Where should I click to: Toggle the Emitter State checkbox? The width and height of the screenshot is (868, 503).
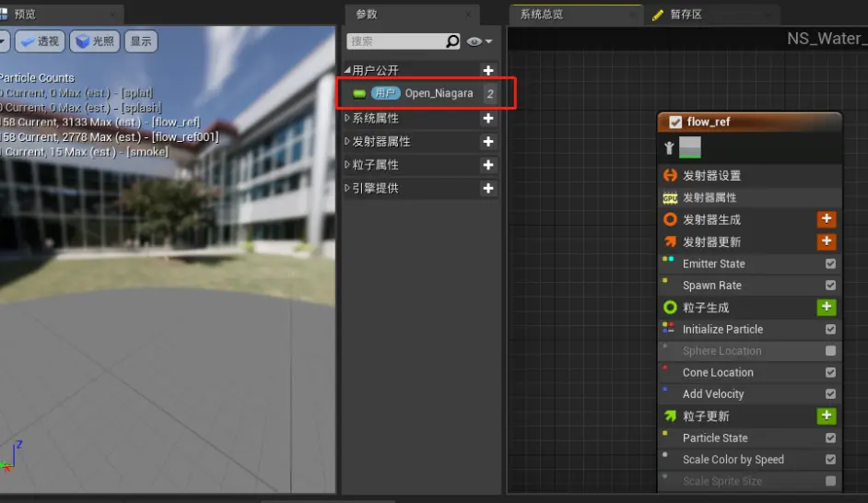(830, 264)
